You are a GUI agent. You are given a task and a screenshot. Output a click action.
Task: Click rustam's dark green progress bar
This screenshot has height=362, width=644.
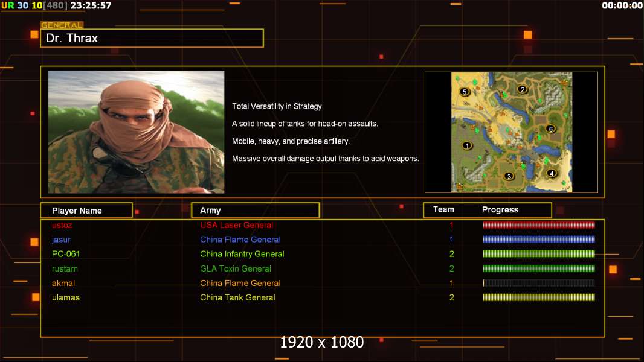coord(539,268)
